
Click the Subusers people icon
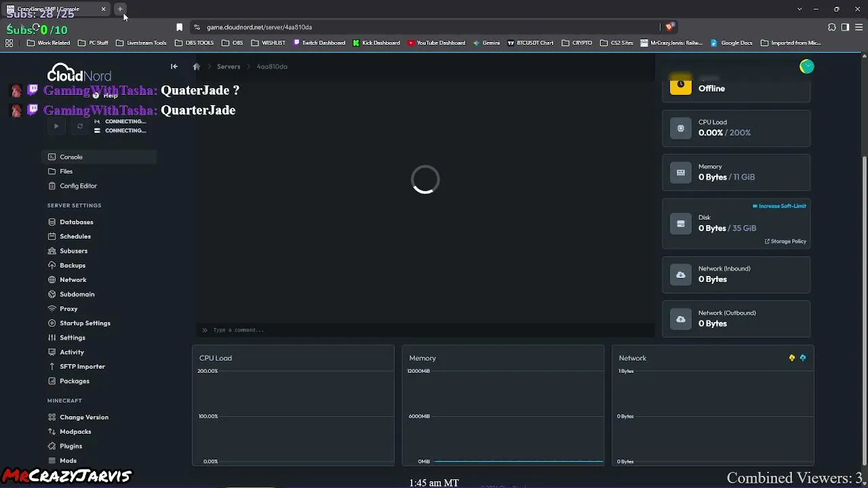pyautogui.click(x=52, y=251)
